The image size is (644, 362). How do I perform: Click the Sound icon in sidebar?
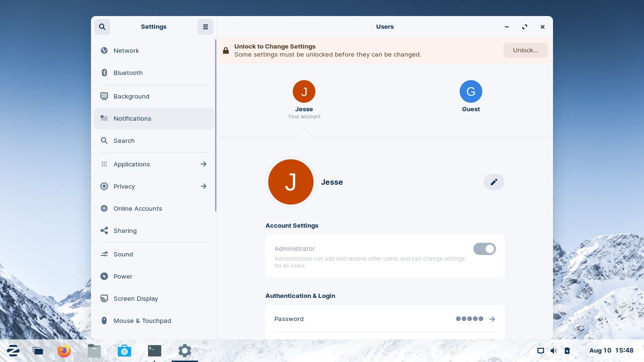pos(104,254)
